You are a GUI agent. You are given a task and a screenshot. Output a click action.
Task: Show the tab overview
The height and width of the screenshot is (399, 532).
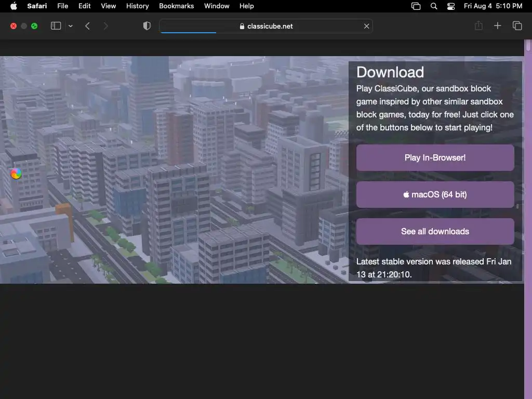[517, 25]
